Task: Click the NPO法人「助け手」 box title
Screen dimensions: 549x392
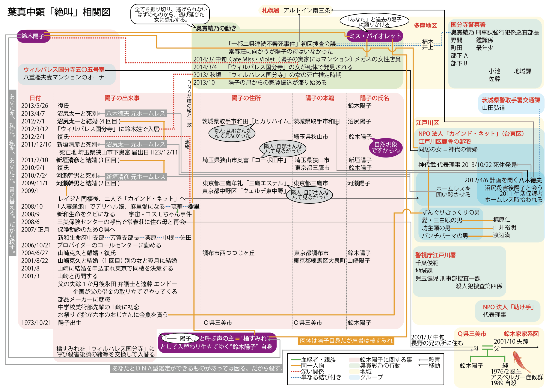Action: click(x=508, y=307)
